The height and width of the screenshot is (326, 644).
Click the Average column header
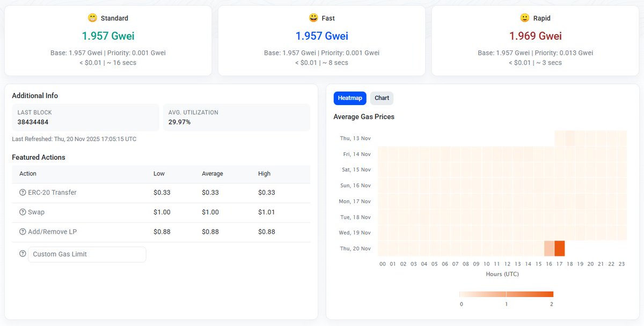pyautogui.click(x=212, y=174)
